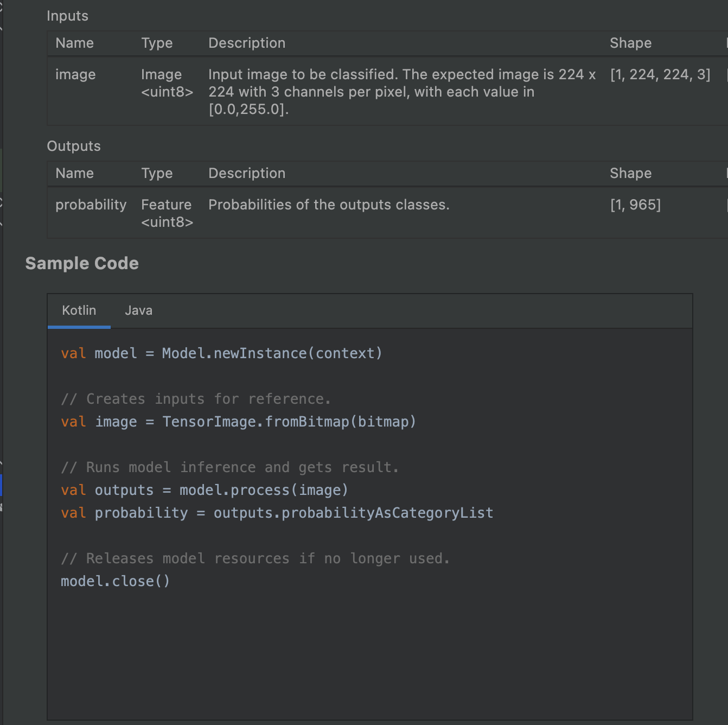Click the comment about releasing model resources
This screenshot has width=728, height=725.
tap(255, 558)
